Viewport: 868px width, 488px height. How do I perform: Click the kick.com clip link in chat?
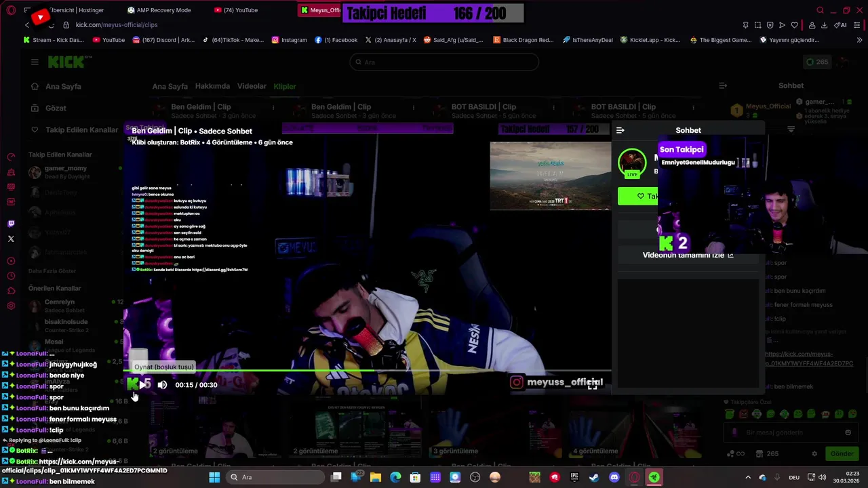[809, 359]
